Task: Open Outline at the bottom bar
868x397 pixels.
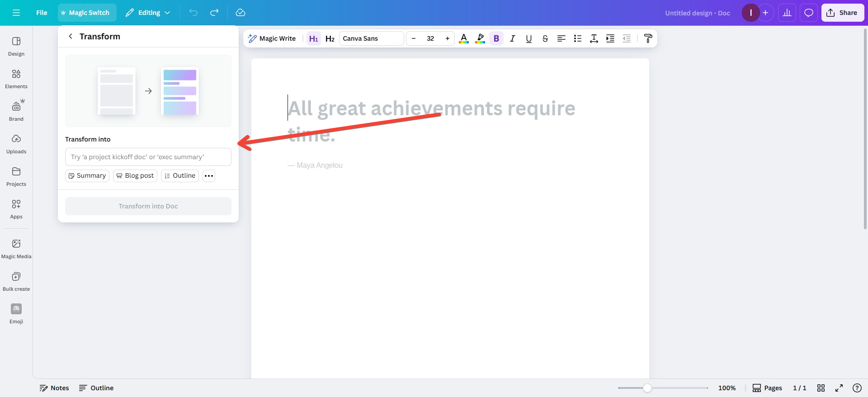Action: click(x=96, y=388)
